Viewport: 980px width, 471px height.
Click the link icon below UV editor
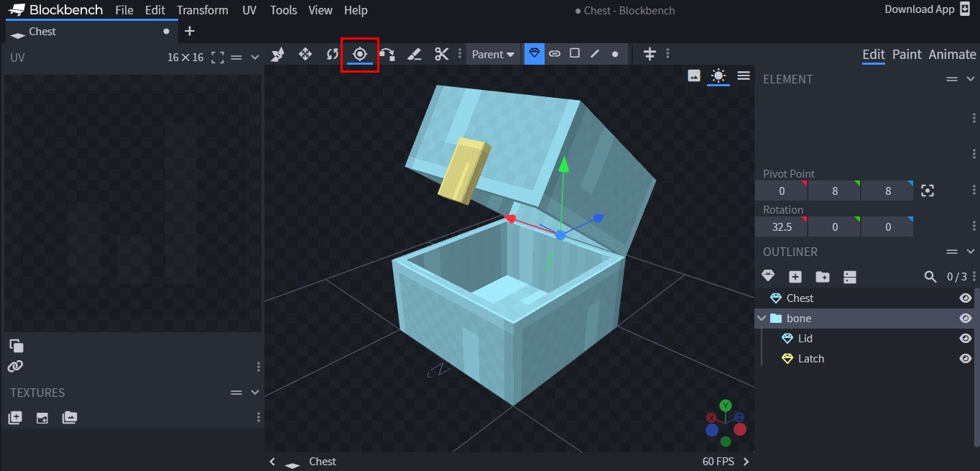(16, 367)
